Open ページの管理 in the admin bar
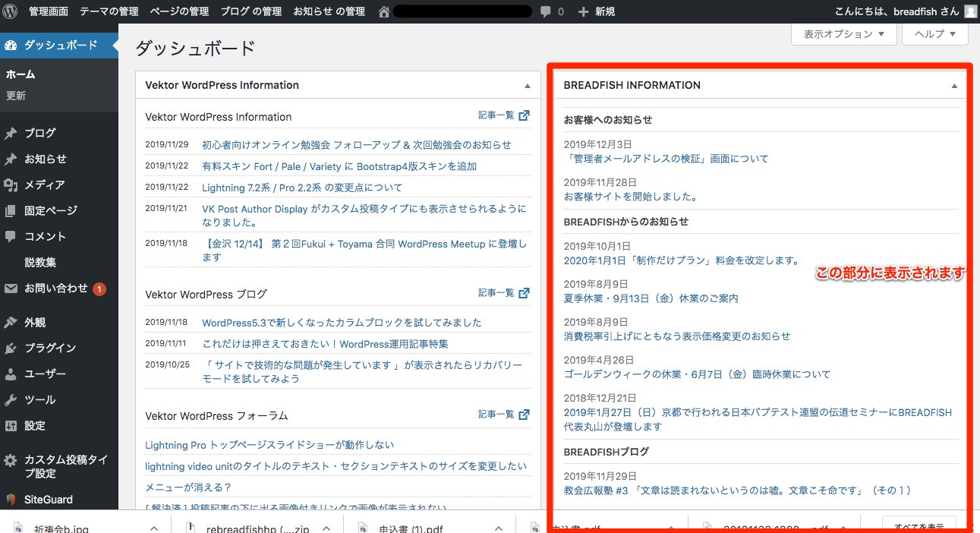Viewport: 980px width, 533px height. (x=179, y=11)
